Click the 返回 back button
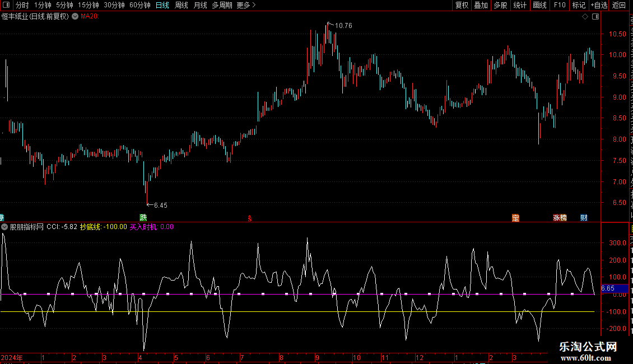 [x=619, y=5]
